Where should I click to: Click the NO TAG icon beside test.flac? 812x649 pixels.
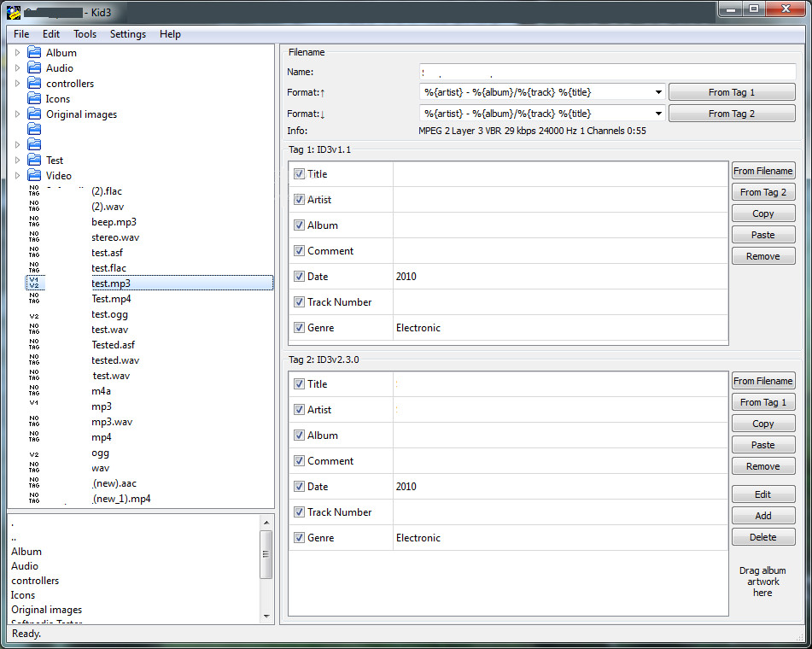[34, 268]
